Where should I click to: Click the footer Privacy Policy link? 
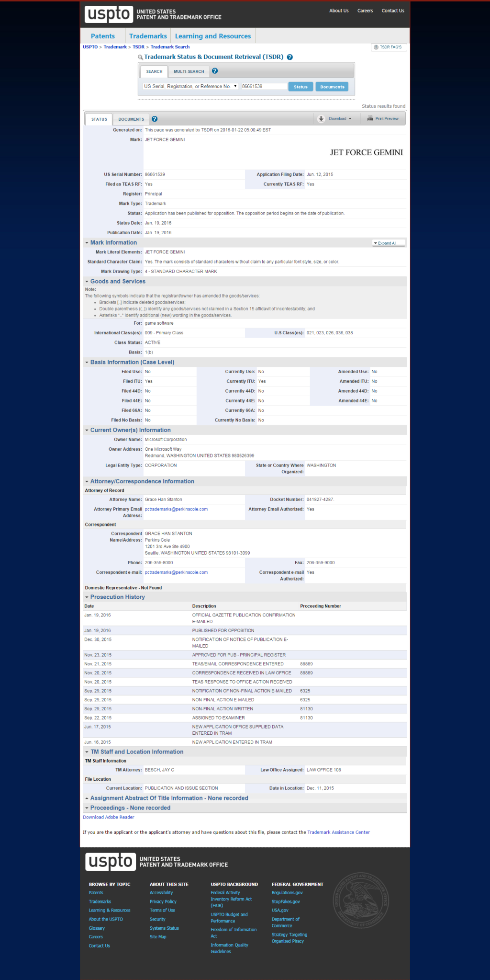click(x=163, y=901)
